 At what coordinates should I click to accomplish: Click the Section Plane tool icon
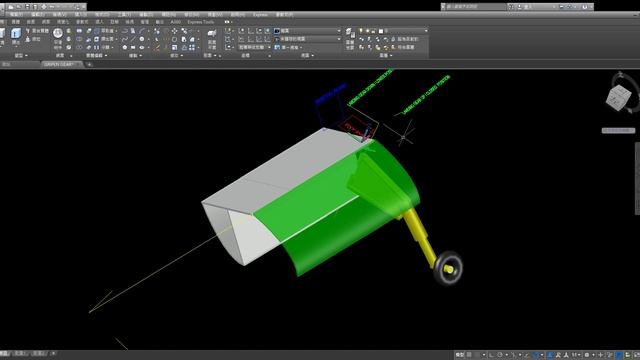tap(212, 33)
